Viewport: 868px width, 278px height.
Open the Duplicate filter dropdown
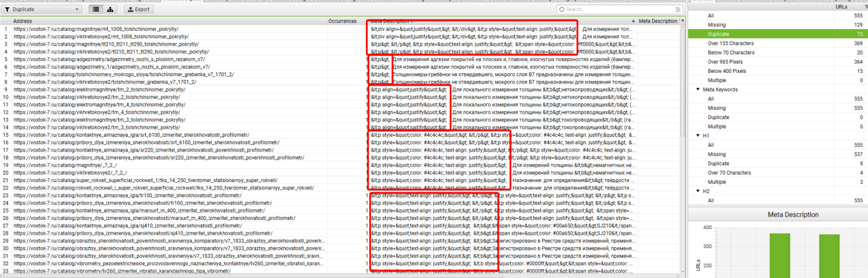click(42, 9)
